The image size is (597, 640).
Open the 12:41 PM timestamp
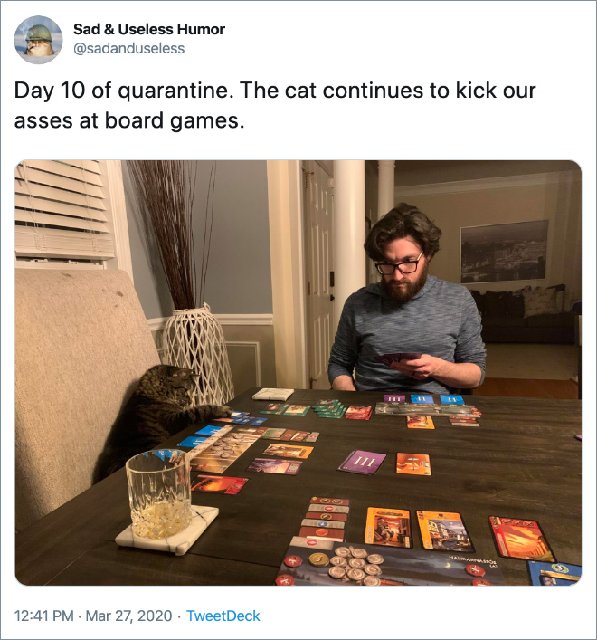point(44,616)
